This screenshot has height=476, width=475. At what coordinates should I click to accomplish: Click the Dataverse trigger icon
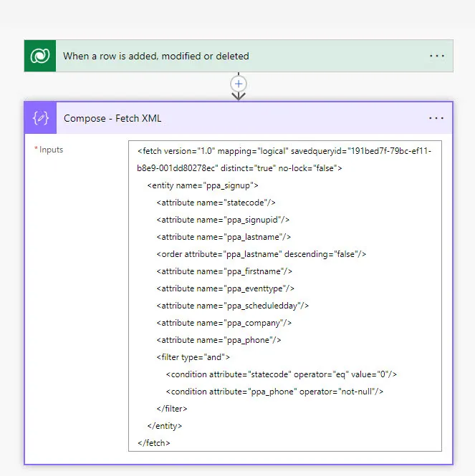tap(40, 56)
